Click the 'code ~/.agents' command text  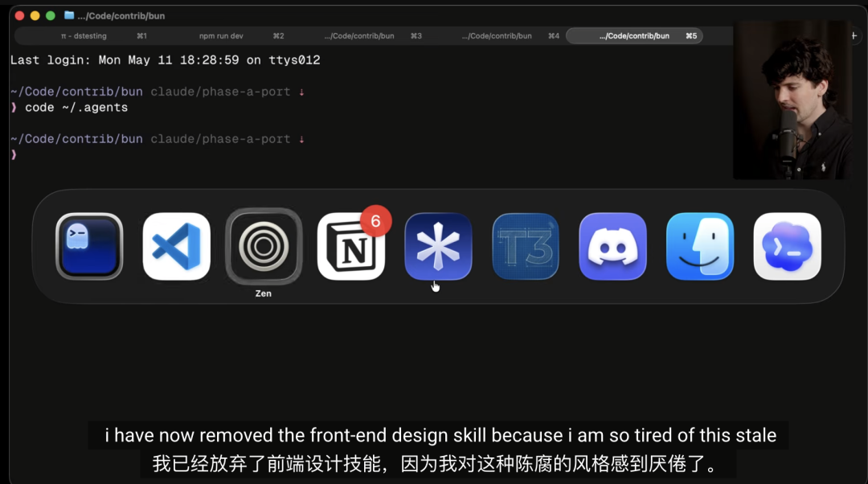coord(76,108)
